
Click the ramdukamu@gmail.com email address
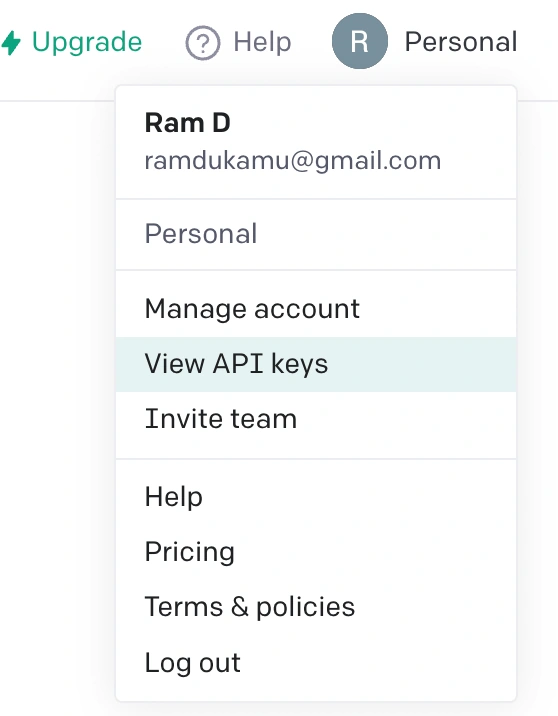coord(293,161)
